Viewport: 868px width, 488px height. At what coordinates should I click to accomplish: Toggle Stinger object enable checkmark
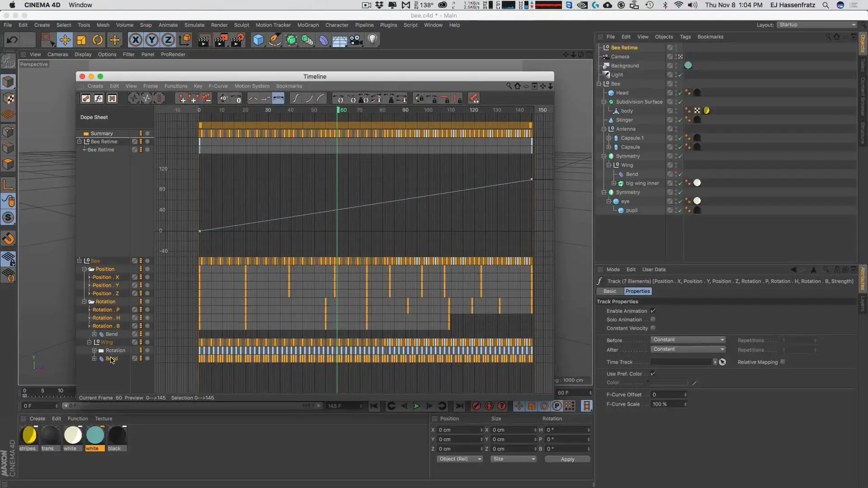click(680, 120)
